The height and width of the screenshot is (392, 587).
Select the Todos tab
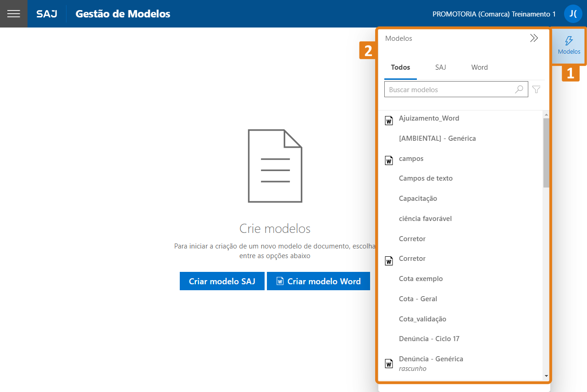pos(400,67)
